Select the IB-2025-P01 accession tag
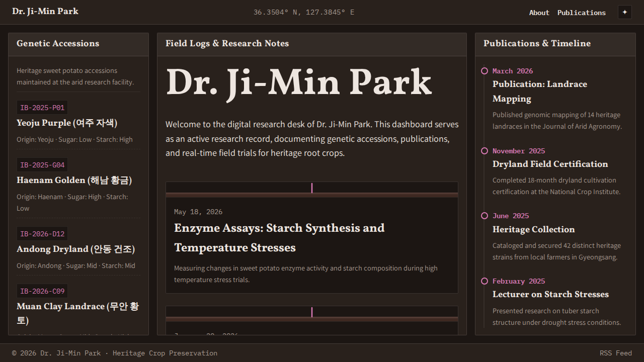Image resolution: width=644 pixels, height=362 pixels. point(42,108)
